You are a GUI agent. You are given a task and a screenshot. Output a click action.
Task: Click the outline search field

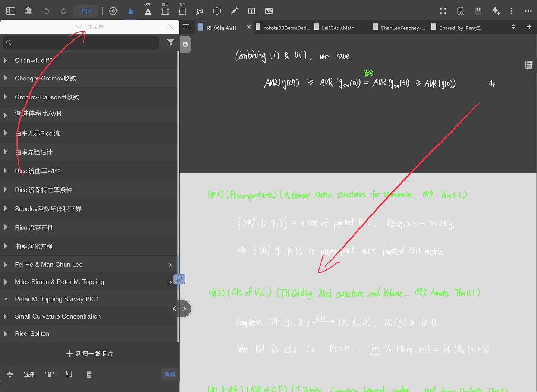click(82, 42)
